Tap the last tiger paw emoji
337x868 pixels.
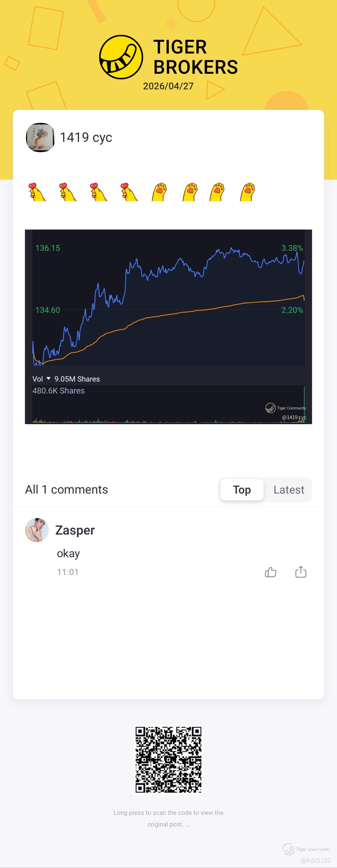248,192
